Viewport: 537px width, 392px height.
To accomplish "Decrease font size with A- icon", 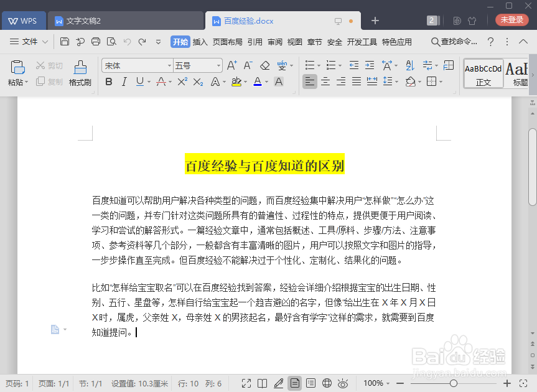I will tap(248, 65).
